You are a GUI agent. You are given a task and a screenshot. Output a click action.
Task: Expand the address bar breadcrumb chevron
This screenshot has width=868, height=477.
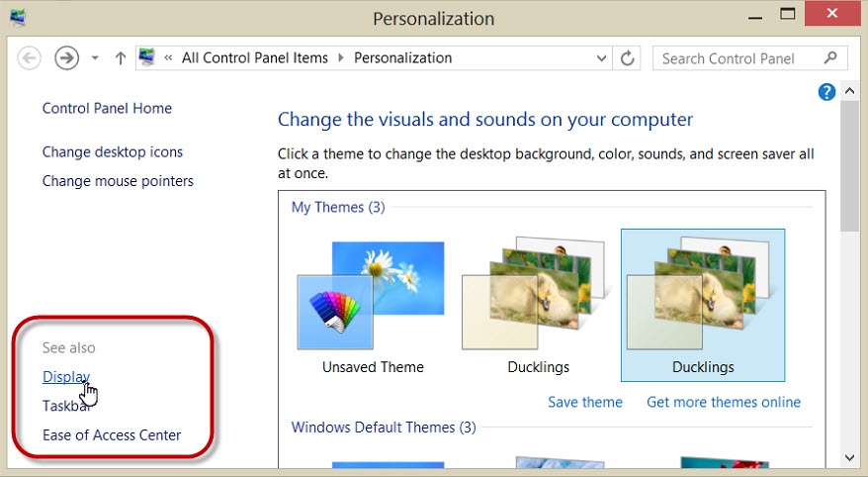pos(169,58)
